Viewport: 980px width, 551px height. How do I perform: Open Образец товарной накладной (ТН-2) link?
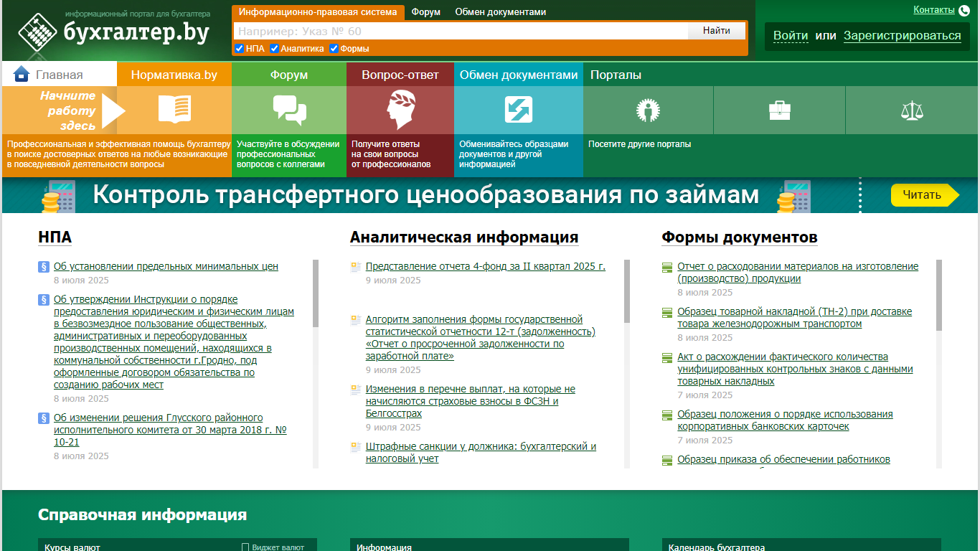click(x=795, y=318)
